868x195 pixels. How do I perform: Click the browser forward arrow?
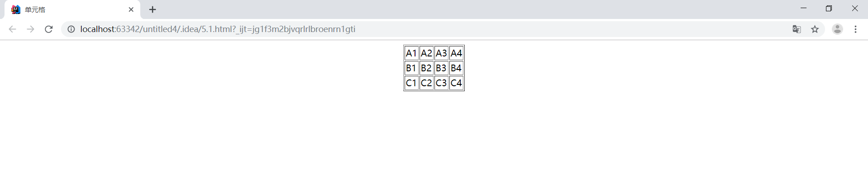point(30,29)
